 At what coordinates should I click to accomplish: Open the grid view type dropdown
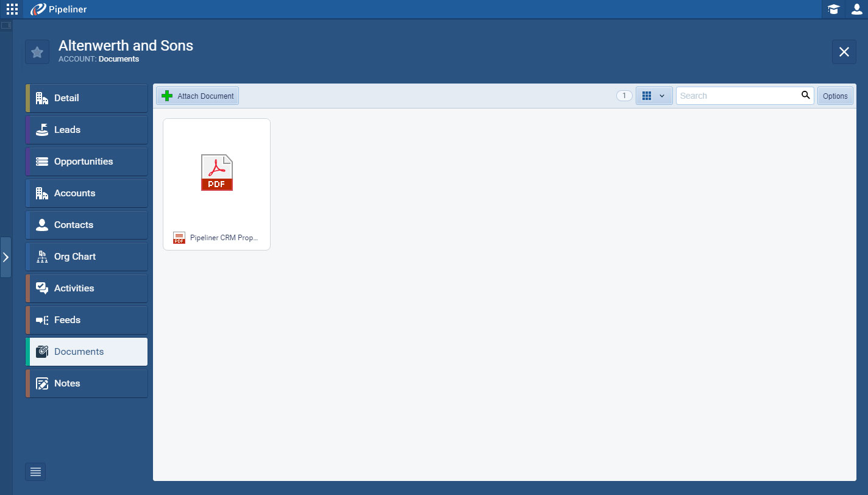pos(654,96)
